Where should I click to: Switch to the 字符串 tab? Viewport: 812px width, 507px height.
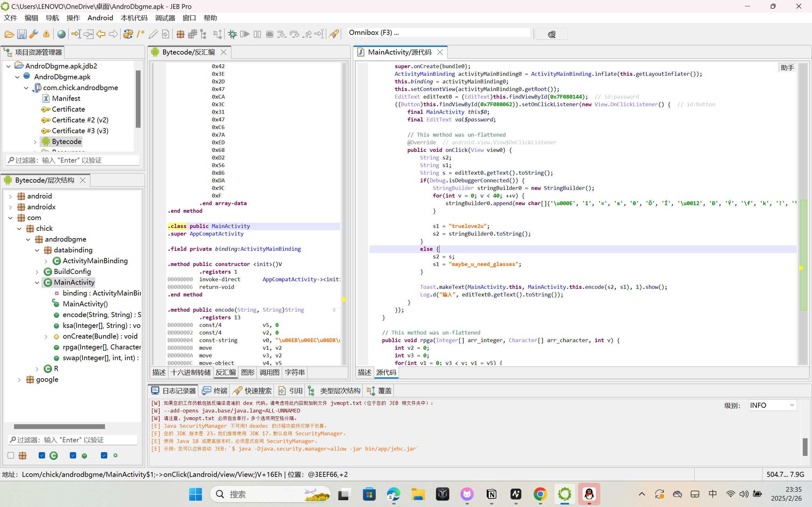pos(294,372)
